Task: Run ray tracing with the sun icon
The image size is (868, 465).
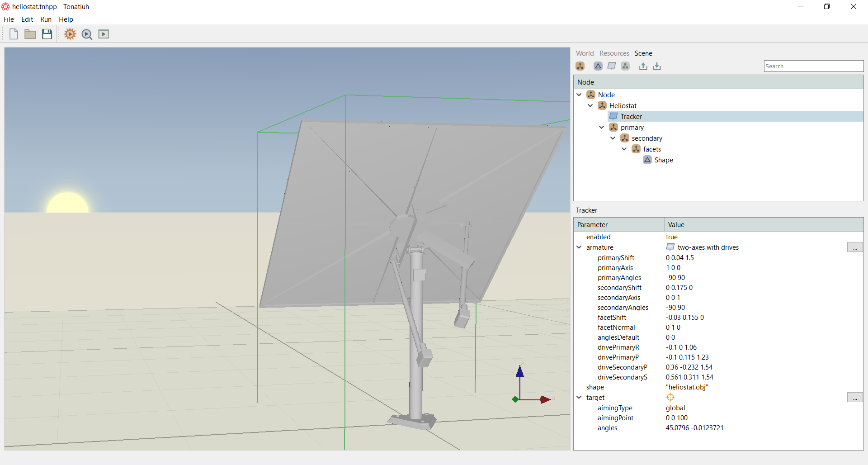Action: (x=70, y=34)
